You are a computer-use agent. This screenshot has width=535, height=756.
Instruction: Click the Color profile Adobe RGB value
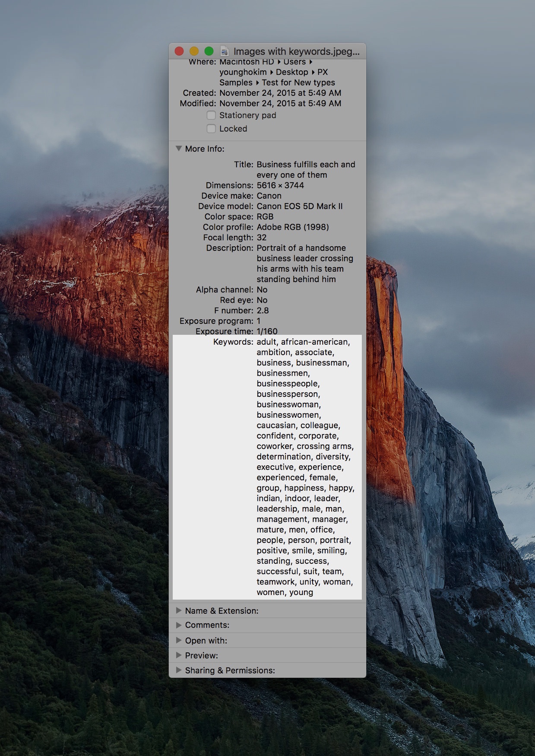point(293,227)
